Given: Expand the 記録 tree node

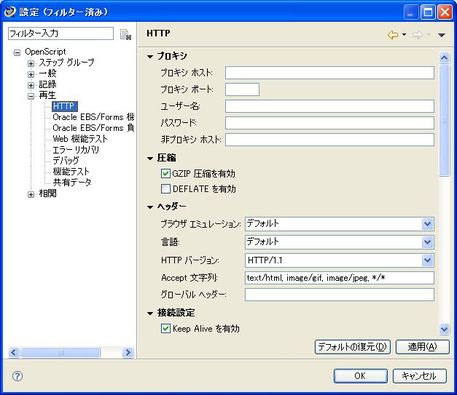Looking at the screenshot, I should pos(31,85).
